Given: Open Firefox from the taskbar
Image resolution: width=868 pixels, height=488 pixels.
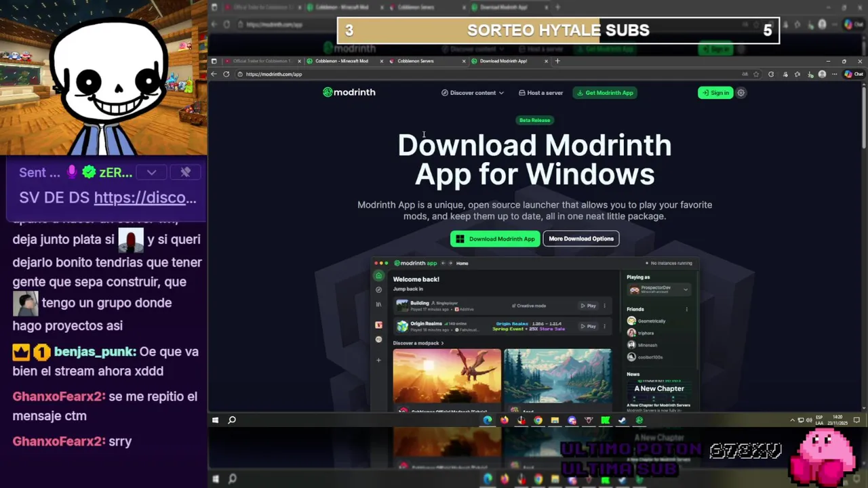Looking at the screenshot, I should click(x=504, y=420).
